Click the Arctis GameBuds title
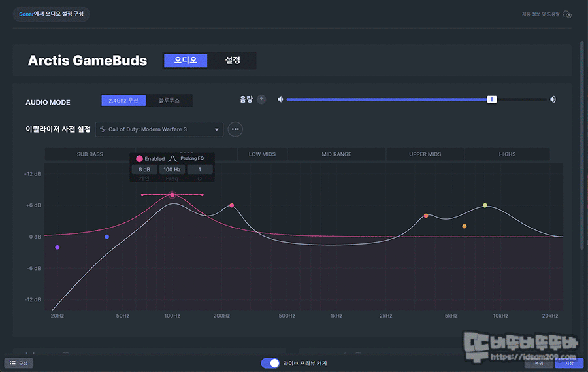 (x=88, y=60)
